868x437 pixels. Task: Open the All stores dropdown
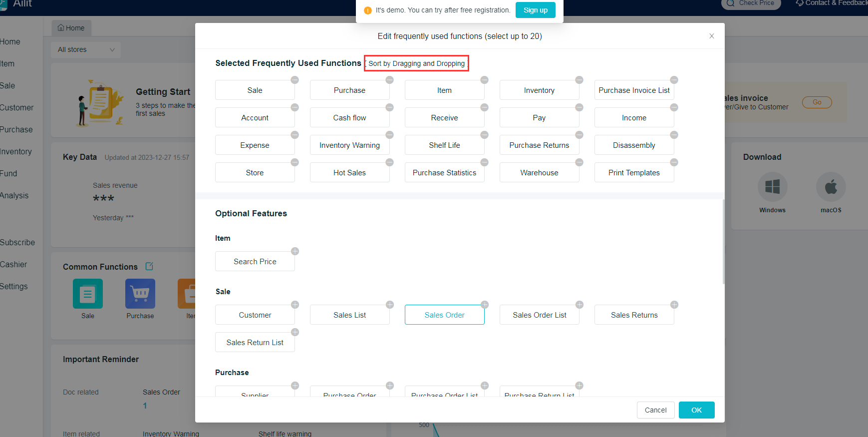coord(86,49)
